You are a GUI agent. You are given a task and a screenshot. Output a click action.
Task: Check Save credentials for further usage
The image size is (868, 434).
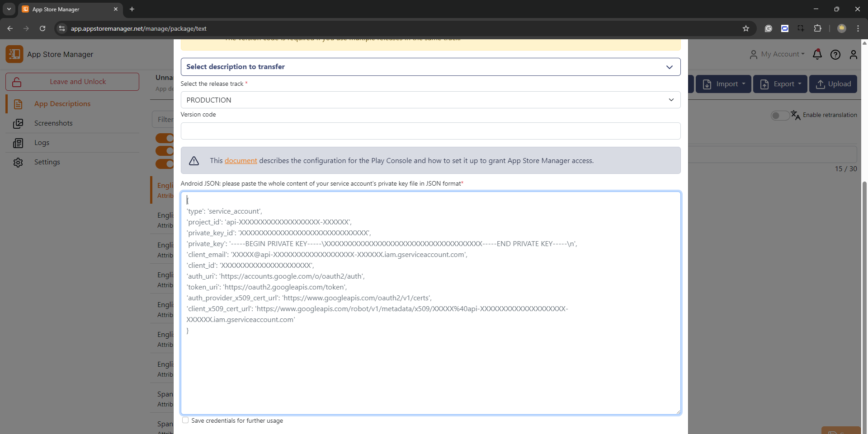(x=185, y=420)
